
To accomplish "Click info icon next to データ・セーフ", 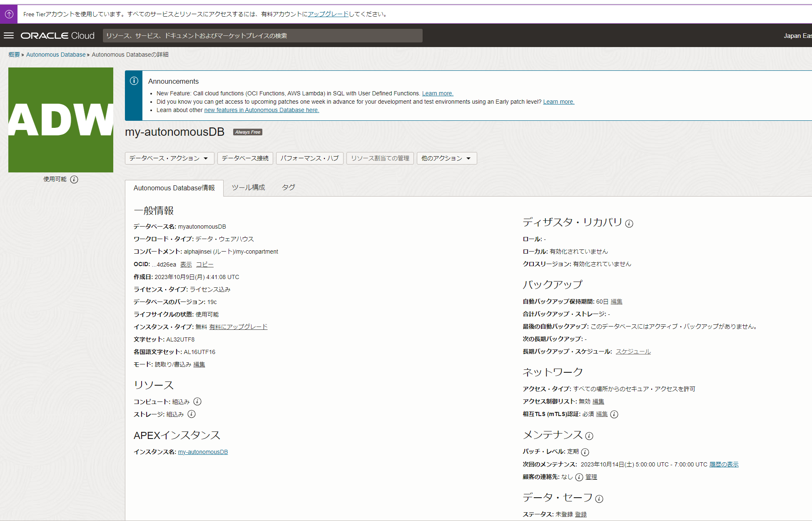I will (x=599, y=499).
